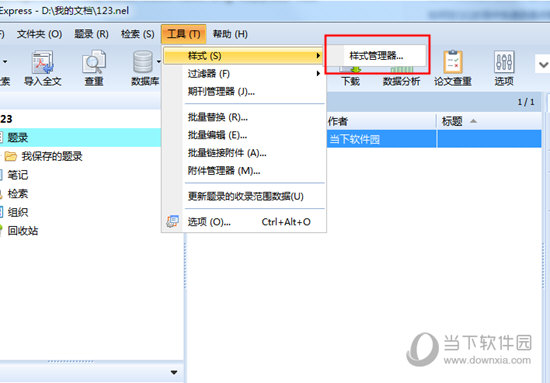Choose 批量链接附件 (A)... menu entry
Image resolution: width=550 pixels, height=383 pixels.
(x=227, y=153)
